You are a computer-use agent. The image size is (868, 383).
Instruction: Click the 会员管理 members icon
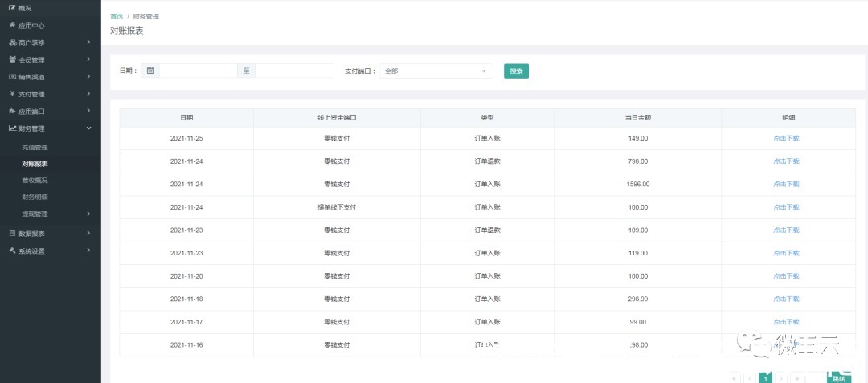13,59
